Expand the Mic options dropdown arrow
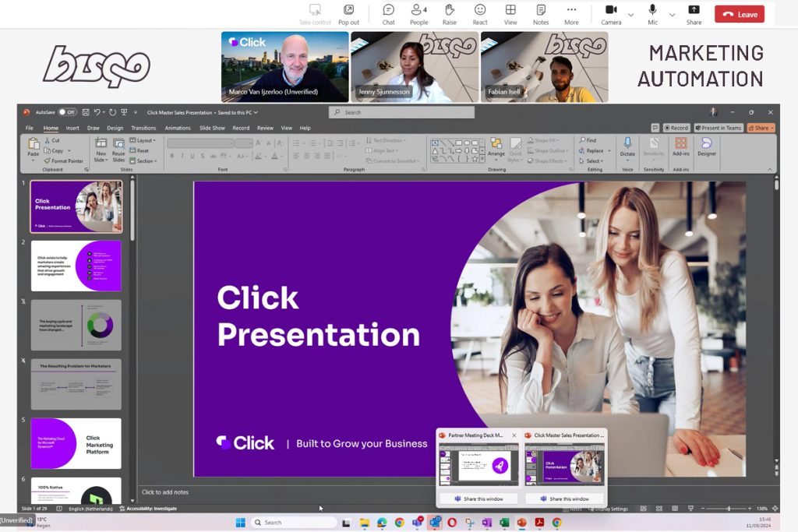Screen dimensions: 798x532 click(672, 14)
